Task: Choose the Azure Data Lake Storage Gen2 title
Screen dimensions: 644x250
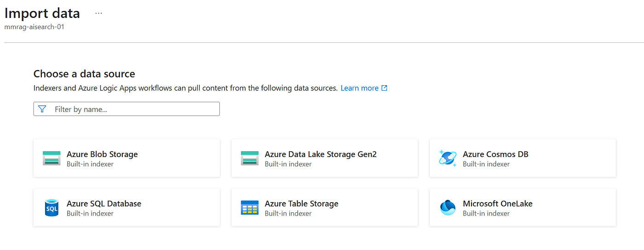Action: pos(321,154)
